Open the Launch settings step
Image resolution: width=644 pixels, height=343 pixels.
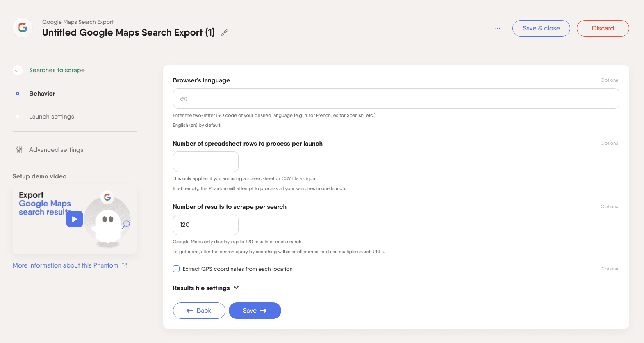coord(52,117)
